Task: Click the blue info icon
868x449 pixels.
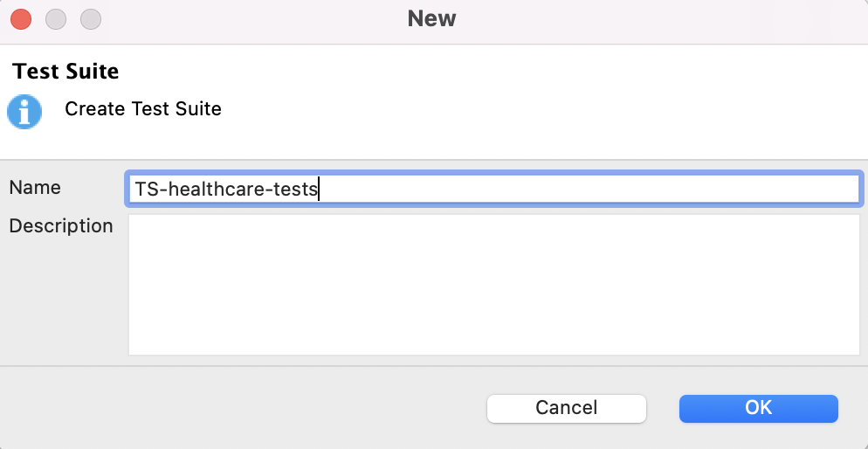Action: pyautogui.click(x=24, y=112)
